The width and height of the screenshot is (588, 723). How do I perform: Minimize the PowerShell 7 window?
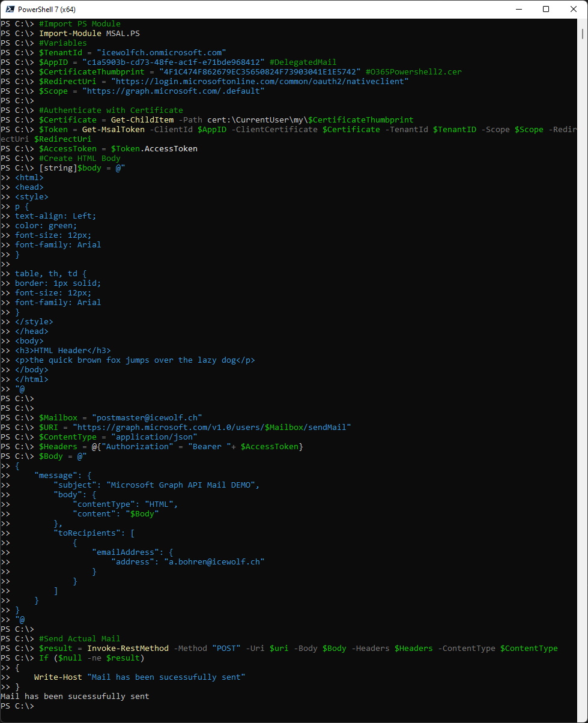(x=518, y=9)
